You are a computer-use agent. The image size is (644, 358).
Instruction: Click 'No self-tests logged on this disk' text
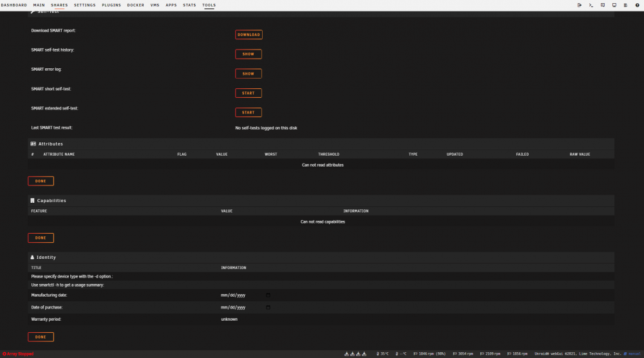coord(266,128)
